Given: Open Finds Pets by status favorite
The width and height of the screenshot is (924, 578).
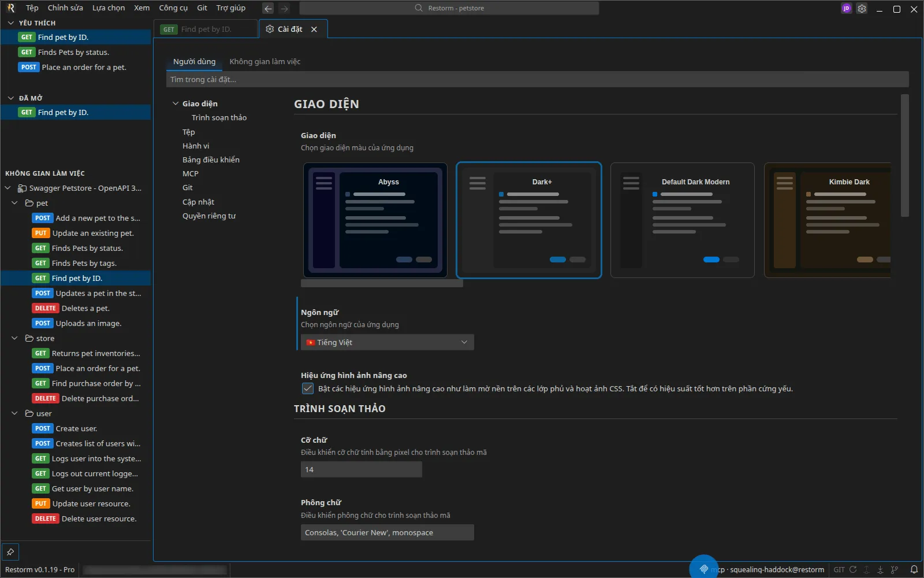Looking at the screenshot, I should click(x=76, y=52).
